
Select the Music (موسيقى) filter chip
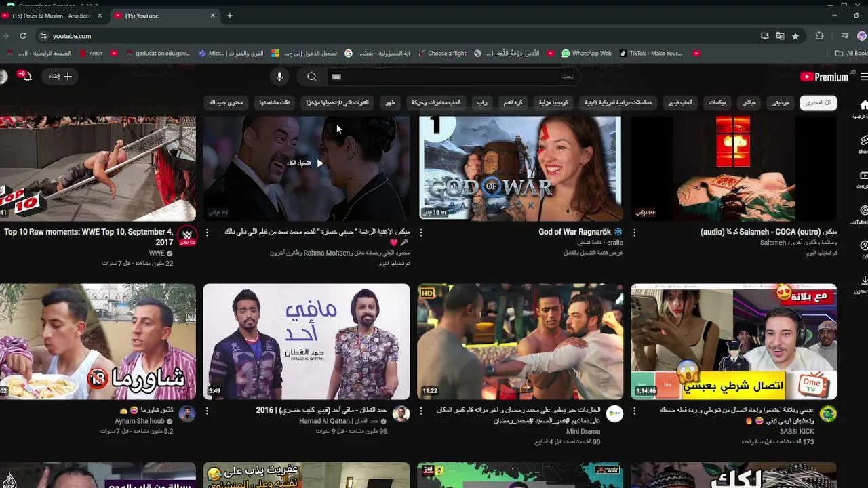point(781,102)
